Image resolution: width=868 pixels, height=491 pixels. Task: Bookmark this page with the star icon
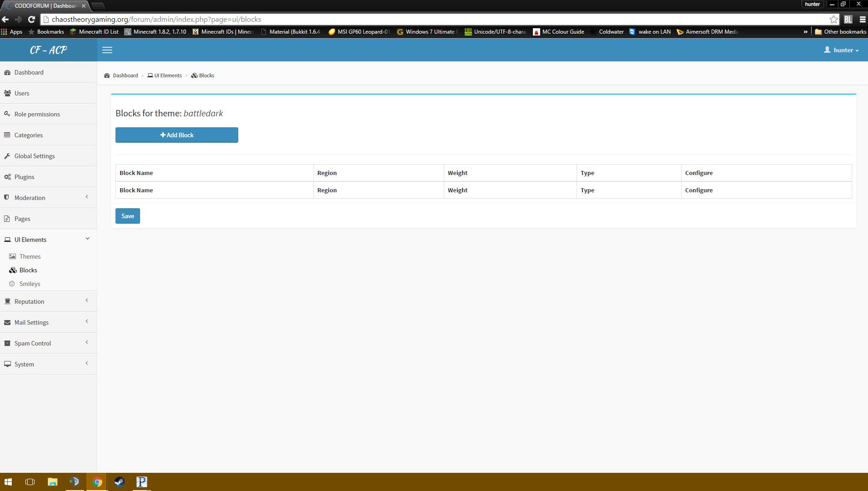(833, 19)
